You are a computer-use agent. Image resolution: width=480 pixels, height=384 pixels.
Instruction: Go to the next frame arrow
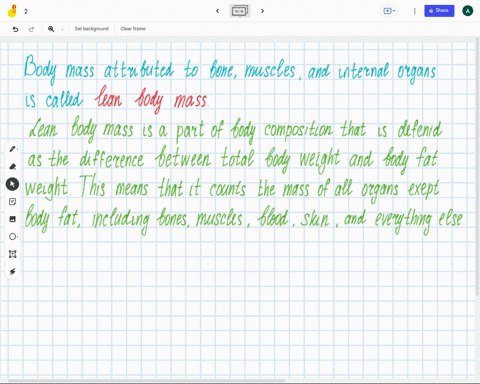[262, 11]
